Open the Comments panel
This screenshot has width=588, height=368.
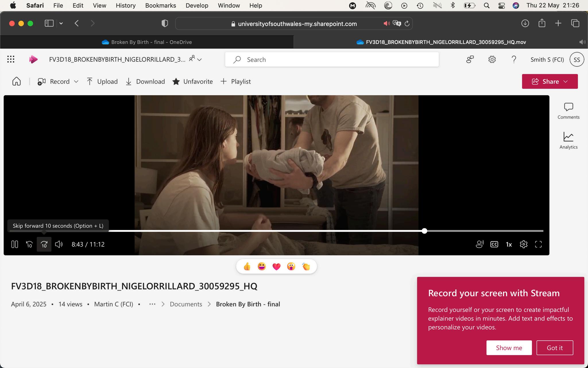tap(568, 111)
